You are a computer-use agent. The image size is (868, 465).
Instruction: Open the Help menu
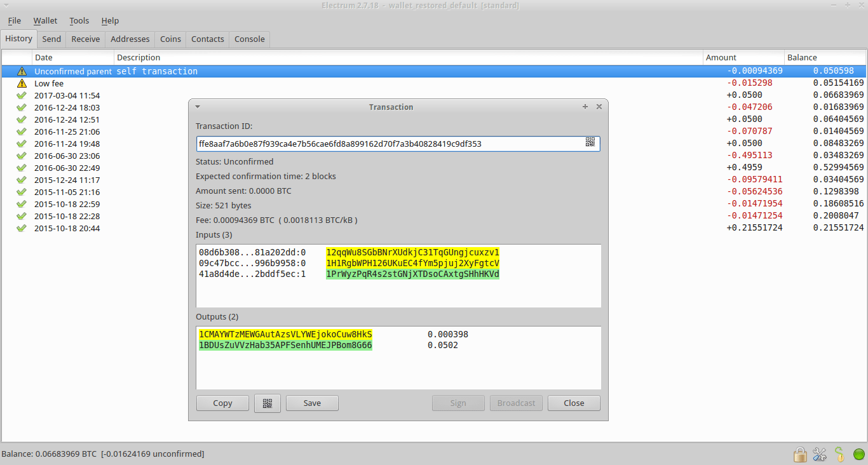(x=110, y=21)
